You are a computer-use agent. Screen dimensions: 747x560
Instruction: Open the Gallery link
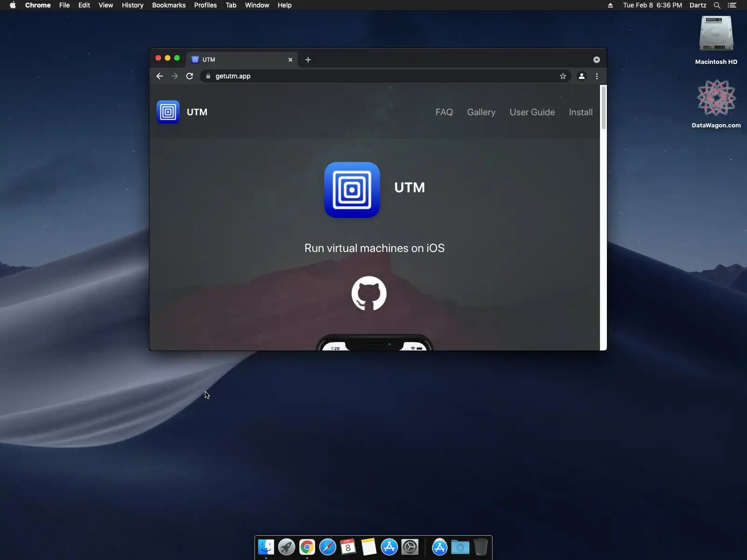pyautogui.click(x=481, y=112)
